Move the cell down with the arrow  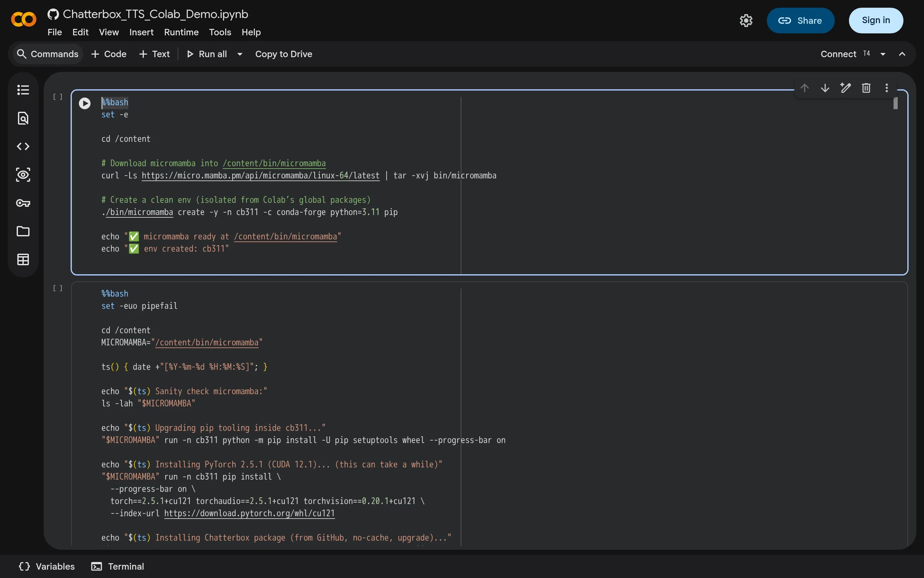pos(825,88)
